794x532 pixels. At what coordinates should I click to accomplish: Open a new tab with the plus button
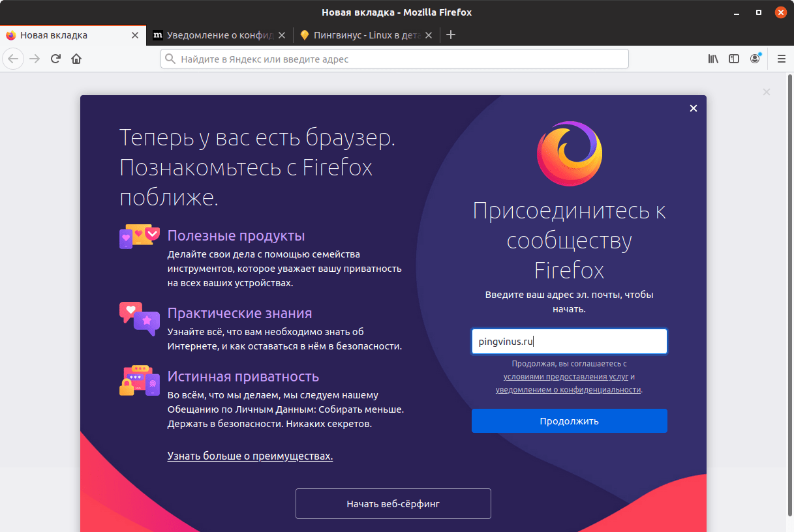(x=450, y=35)
